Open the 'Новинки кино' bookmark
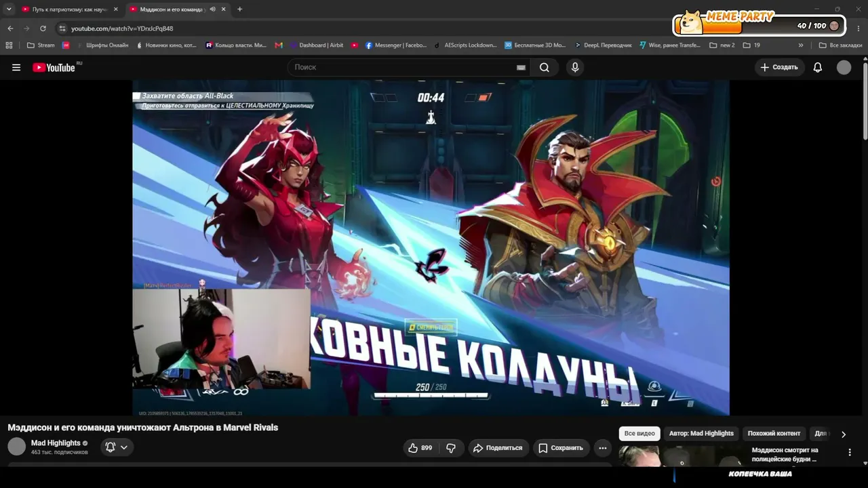Image resolution: width=868 pixels, height=488 pixels. click(166, 45)
